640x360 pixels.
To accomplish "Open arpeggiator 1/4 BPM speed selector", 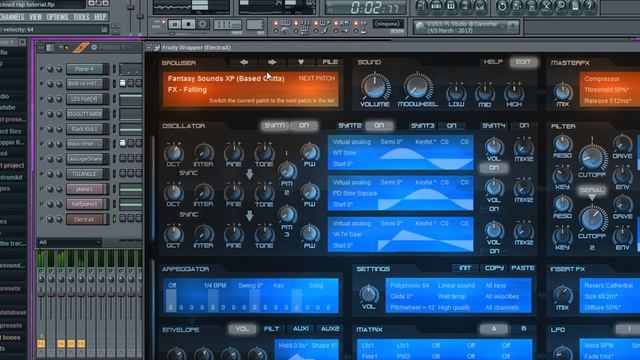I will [215, 286].
